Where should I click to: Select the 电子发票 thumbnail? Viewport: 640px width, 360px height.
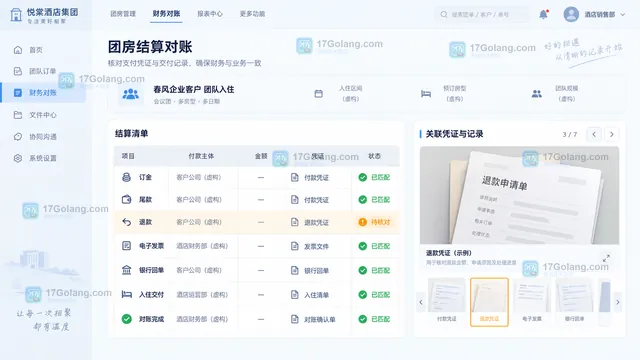pos(532,301)
